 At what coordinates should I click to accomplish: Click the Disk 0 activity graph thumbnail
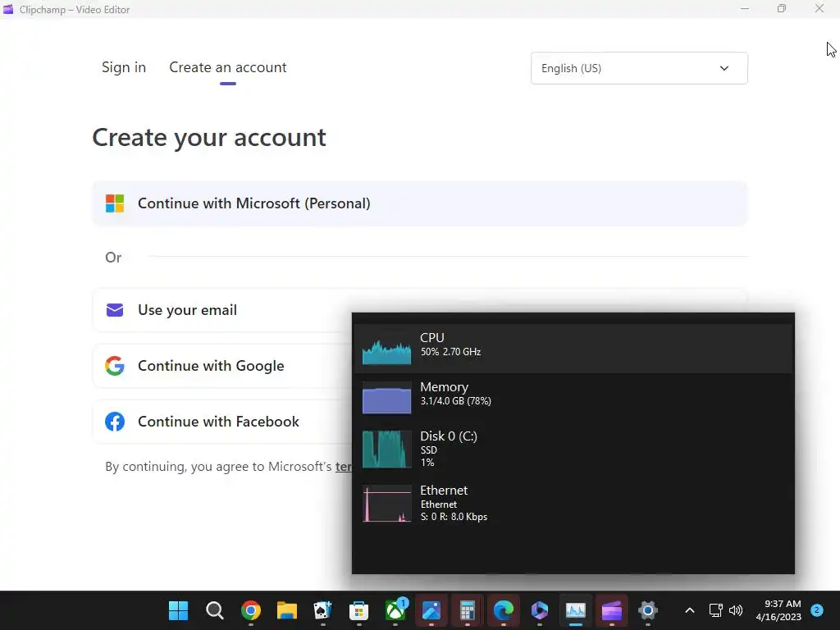[x=387, y=449]
